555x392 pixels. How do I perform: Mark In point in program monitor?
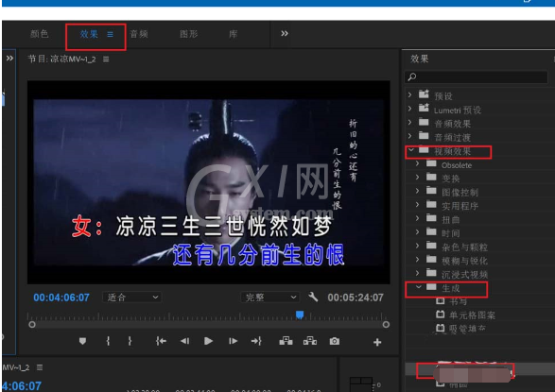pos(108,341)
